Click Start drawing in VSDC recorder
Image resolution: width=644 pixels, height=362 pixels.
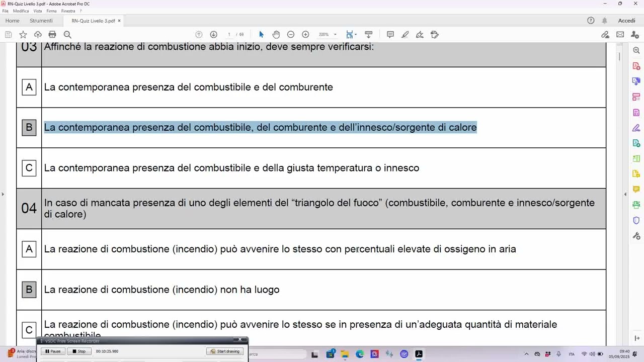225,351
